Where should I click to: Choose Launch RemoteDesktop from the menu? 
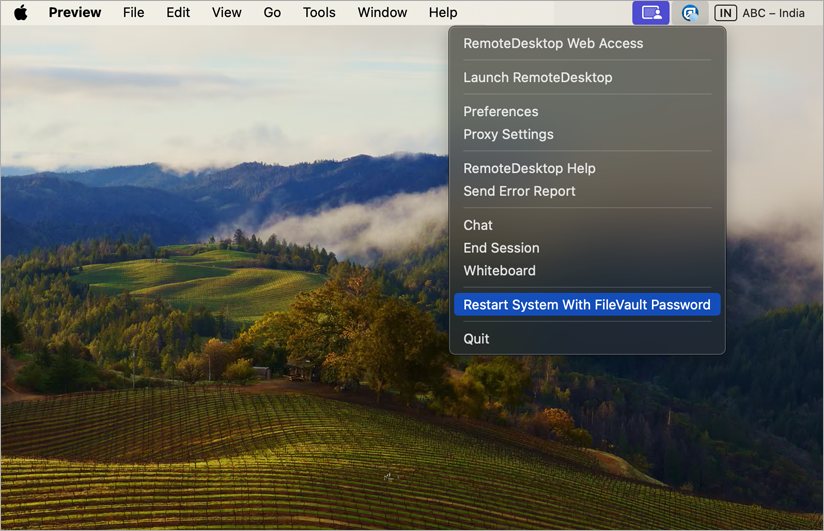click(537, 78)
